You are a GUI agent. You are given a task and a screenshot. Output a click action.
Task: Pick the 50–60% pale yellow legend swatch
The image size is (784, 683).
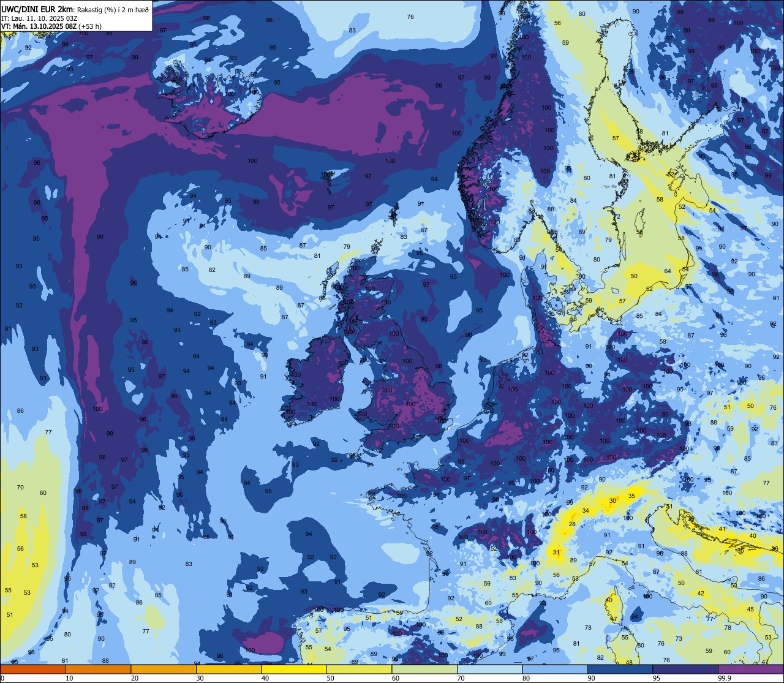359,669
